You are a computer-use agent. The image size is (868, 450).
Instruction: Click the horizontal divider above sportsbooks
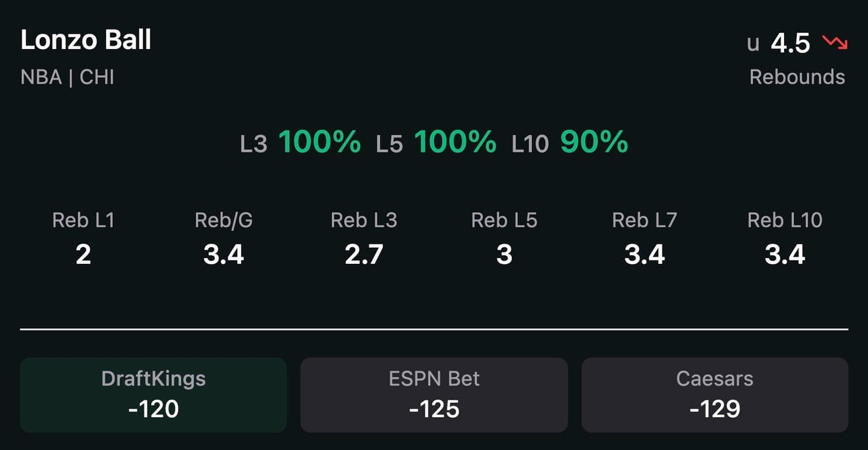[x=434, y=329]
